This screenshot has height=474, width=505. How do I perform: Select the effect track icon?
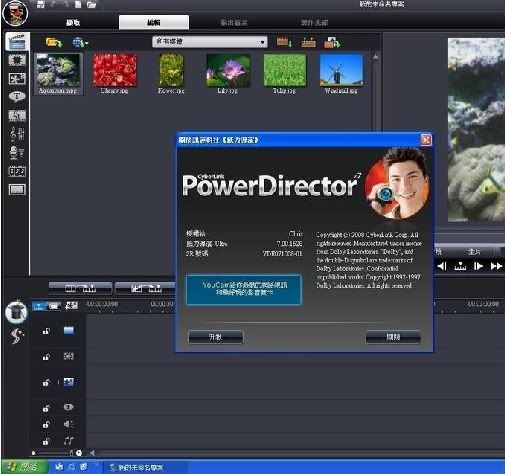tap(69, 356)
